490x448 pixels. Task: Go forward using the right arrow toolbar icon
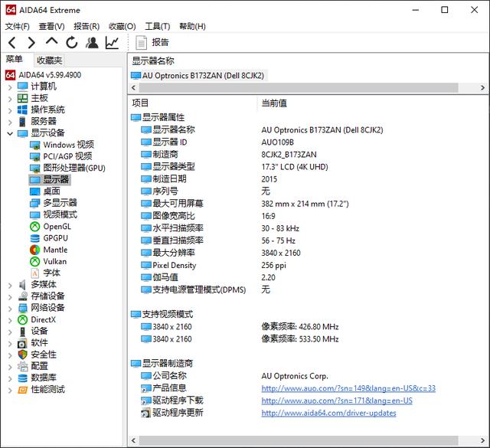[31, 43]
